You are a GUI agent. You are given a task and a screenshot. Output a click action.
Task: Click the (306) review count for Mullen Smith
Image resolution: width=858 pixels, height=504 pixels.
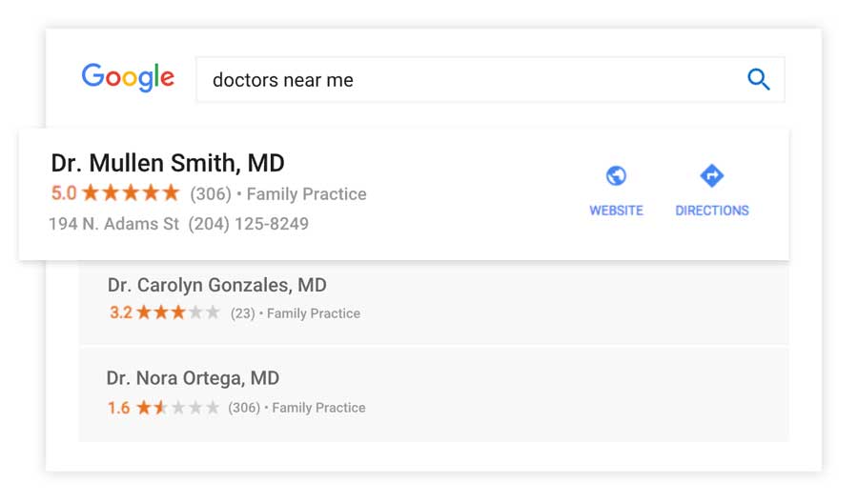(211, 194)
